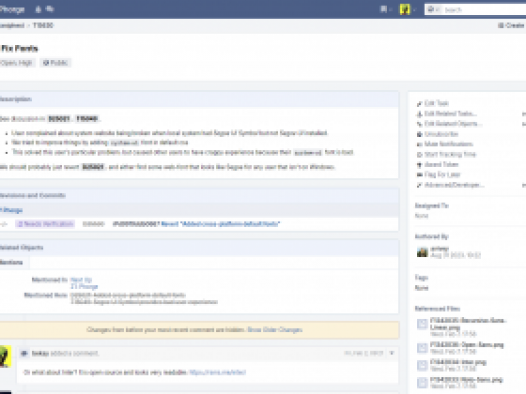Select Edit Task in the action list
Viewport: 526px width, 394px height.
pyautogui.click(x=436, y=103)
